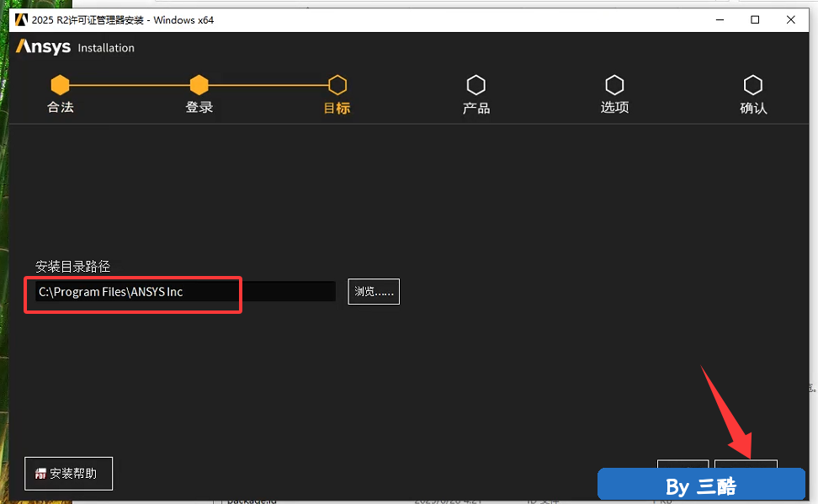Click the 选项 step hexagon
This screenshot has width=818, height=504.
tap(614, 84)
